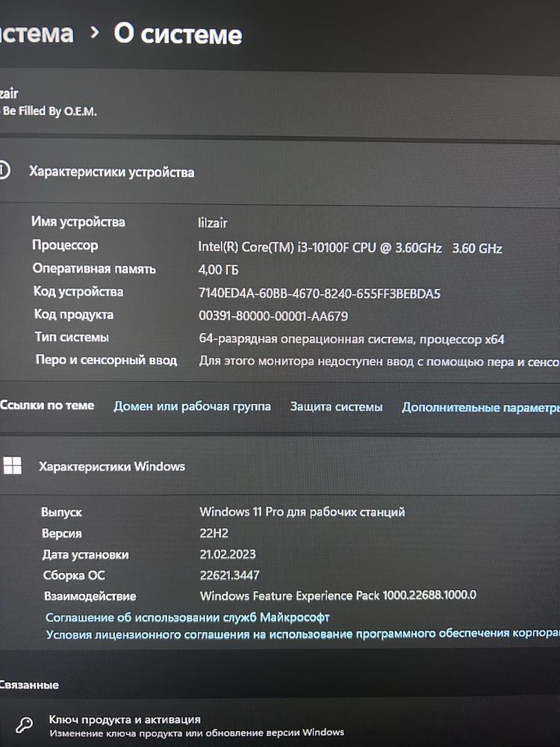The height and width of the screenshot is (747, 560).
Task: Collapse the Характеристики Windows section header
Action: coord(280,466)
